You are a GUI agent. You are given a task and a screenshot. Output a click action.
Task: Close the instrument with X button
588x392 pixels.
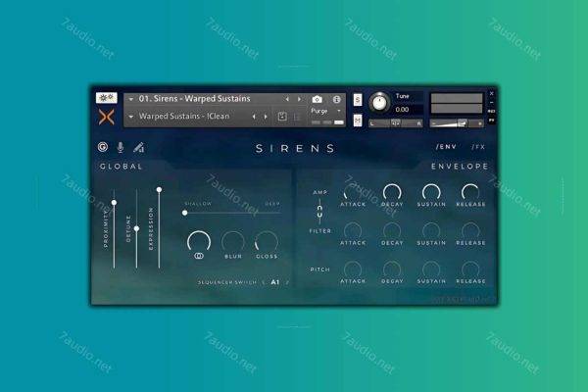492,93
